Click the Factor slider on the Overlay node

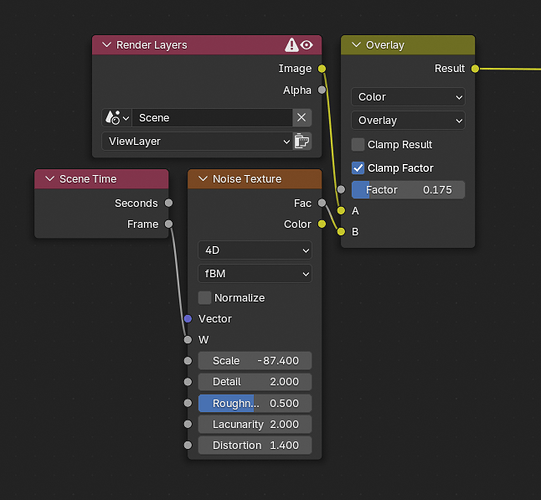click(408, 190)
